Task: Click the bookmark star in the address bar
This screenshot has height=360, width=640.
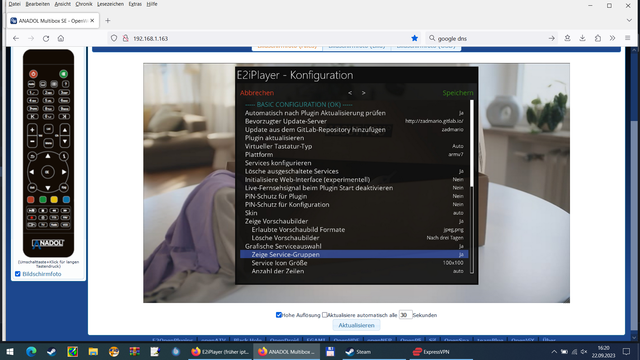Action: pos(414,38)
